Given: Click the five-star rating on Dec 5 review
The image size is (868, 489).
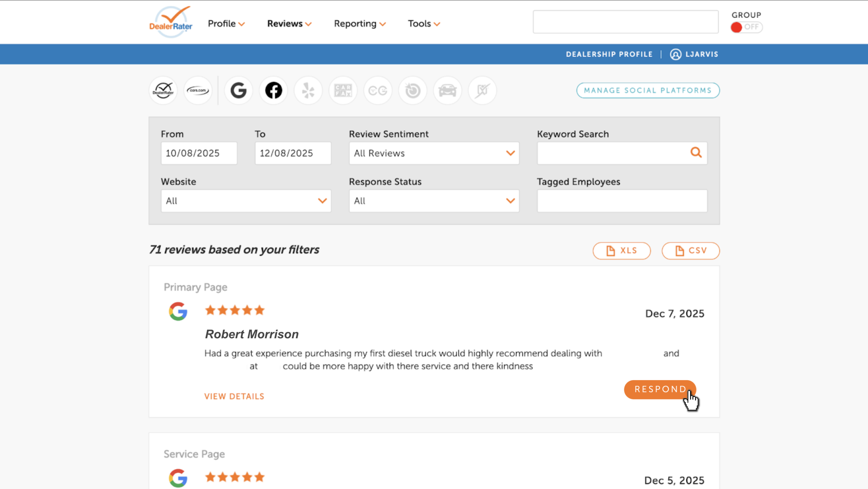Looking at the screenshot, I should [x=235, y=477].
